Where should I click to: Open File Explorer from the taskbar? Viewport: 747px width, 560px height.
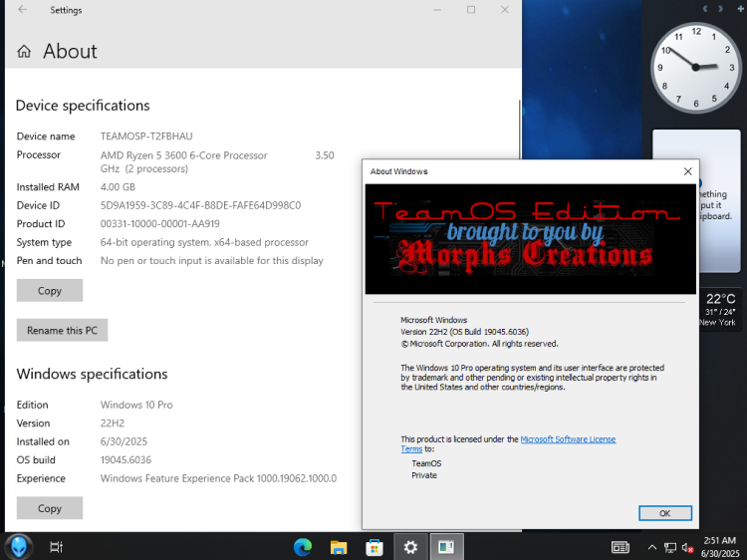pos(339,547)
